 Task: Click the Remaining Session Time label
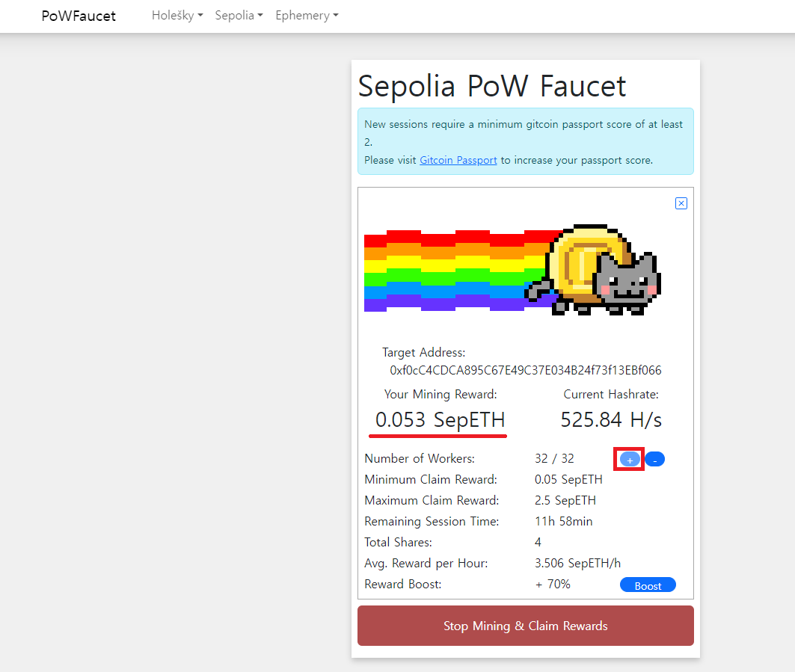[432, 522]
